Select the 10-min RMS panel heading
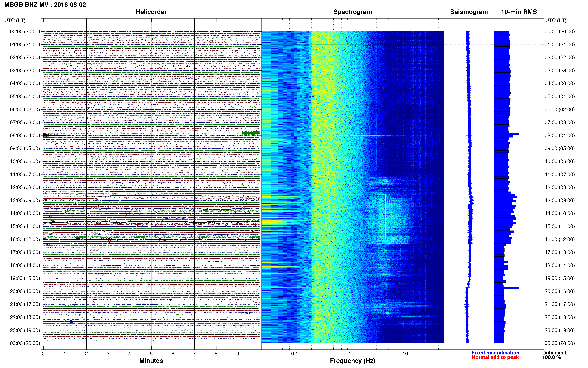The height and width of the screenshot is (368, 588). click(519, 12)
